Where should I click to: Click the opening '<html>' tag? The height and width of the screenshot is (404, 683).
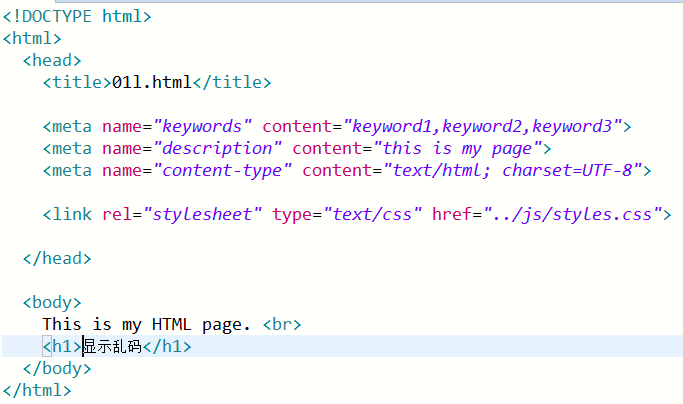(x=32, y=38)
